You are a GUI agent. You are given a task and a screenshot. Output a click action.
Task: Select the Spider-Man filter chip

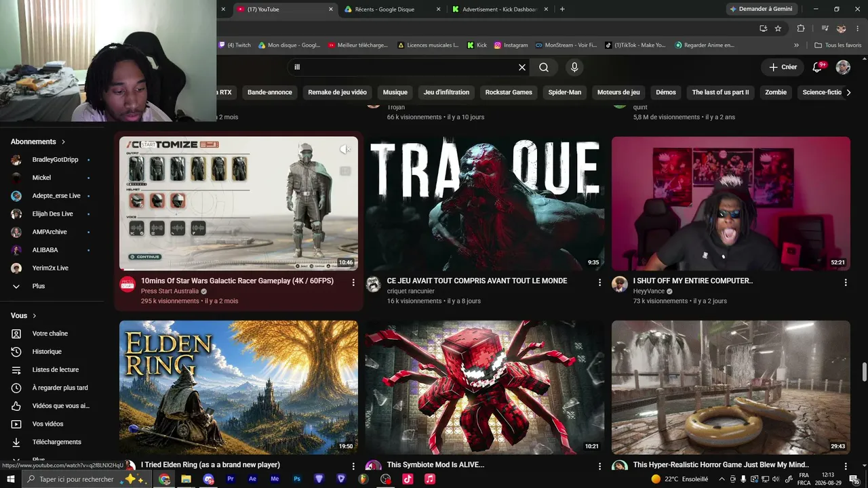pyautogui.click(x=565, y=92)
